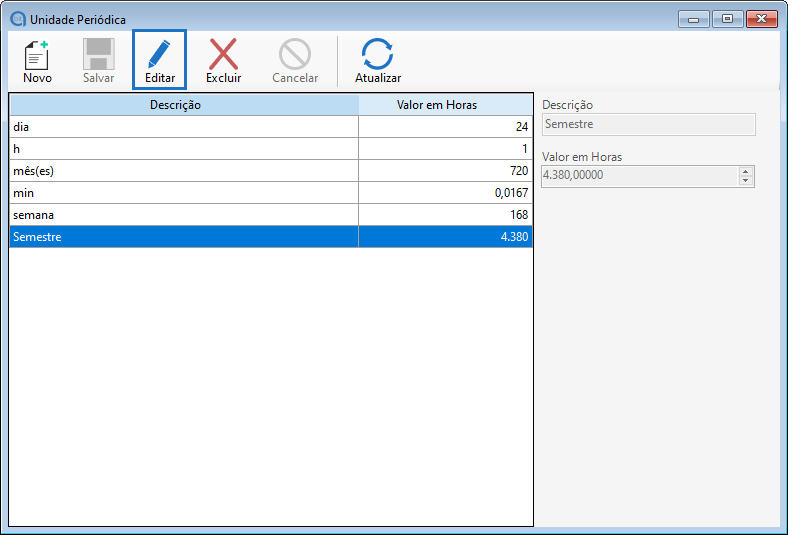
Task: Click the Descrição text field
Action: (x=647, y=125)
